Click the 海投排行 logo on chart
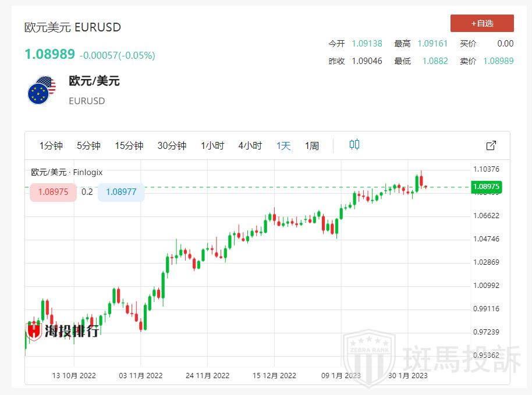The image size is (532, 395). [63, 331]
